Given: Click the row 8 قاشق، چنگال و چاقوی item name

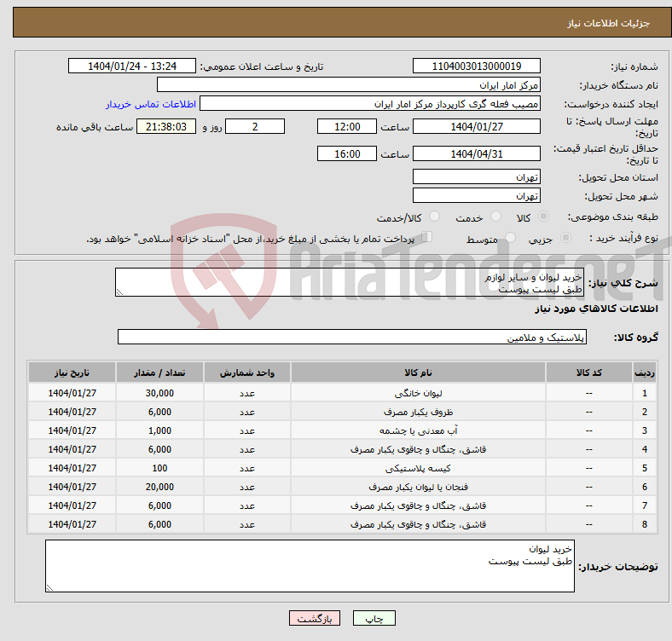Looking at the screenshot, I should click(418, 524).
